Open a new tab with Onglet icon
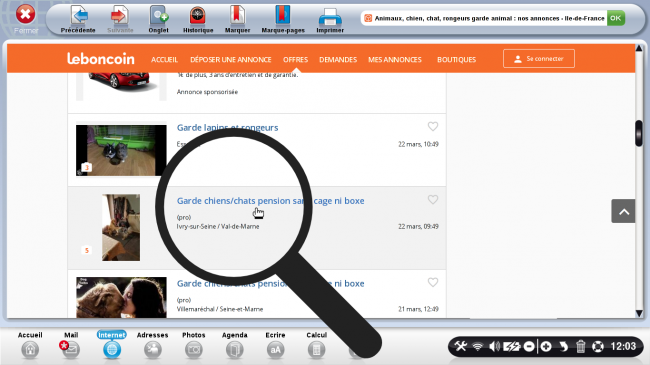The image size is (650, 365). click(x=159, y=15)
